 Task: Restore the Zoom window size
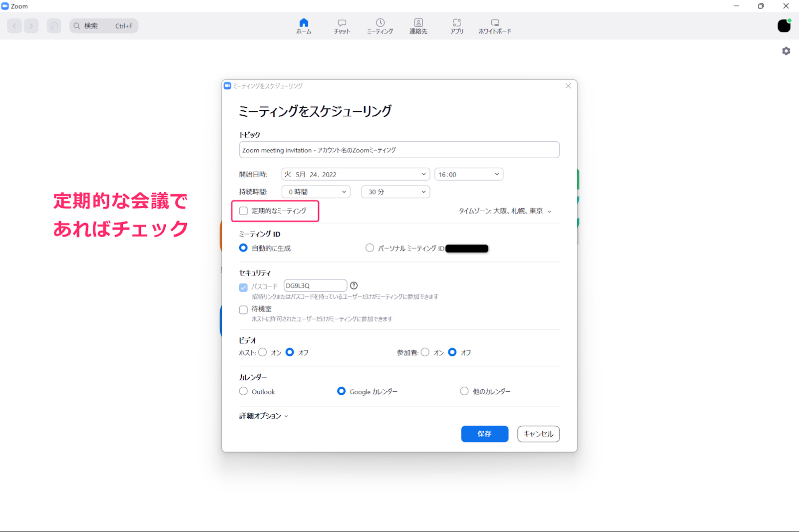(761, 6)
